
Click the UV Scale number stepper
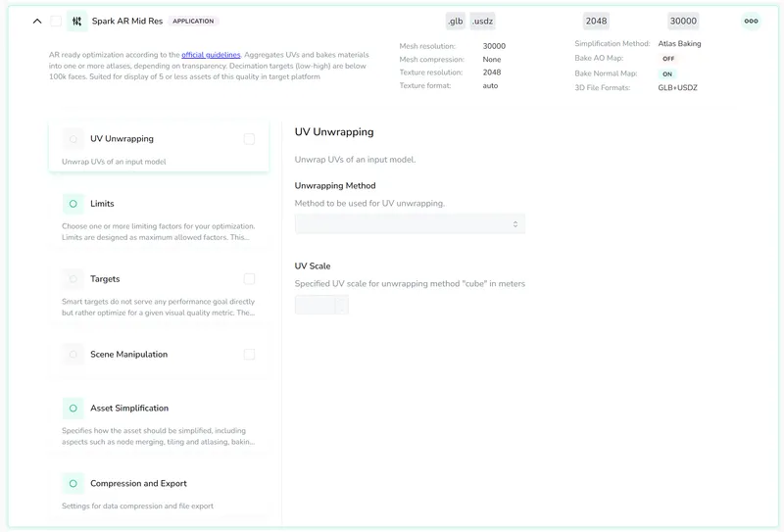[x=341, y=305]
